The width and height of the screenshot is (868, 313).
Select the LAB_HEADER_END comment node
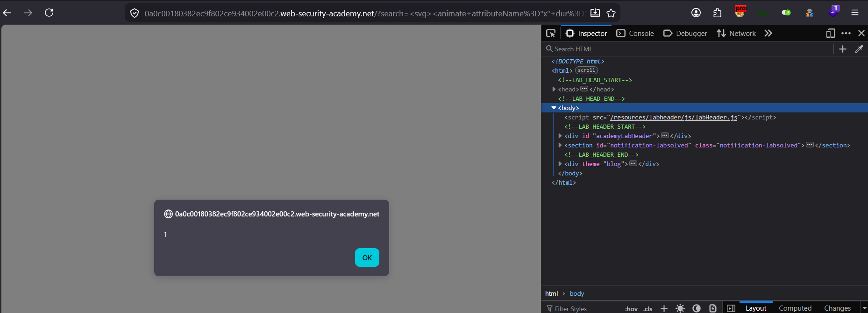(x=601, y=154)
